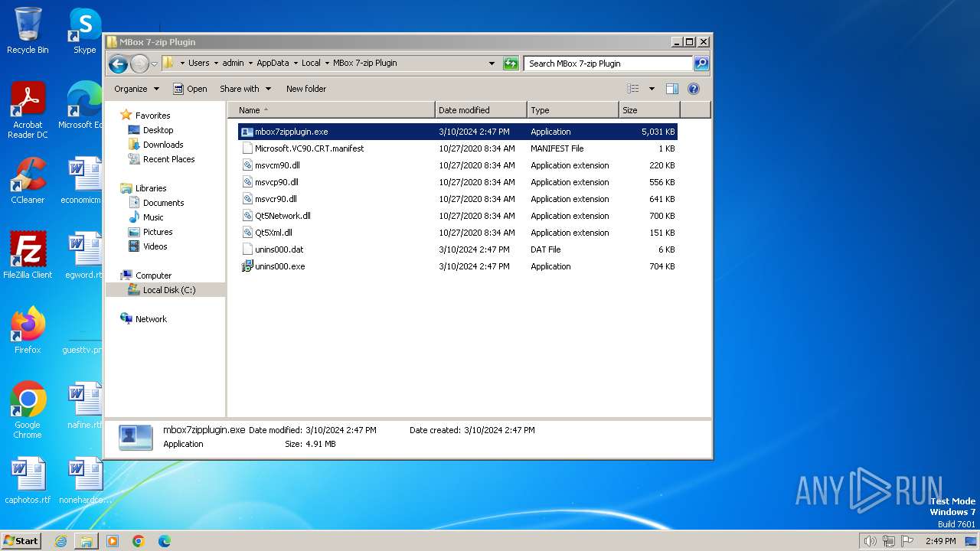Click the Edge taskbar icon

[x=165, y=541]
